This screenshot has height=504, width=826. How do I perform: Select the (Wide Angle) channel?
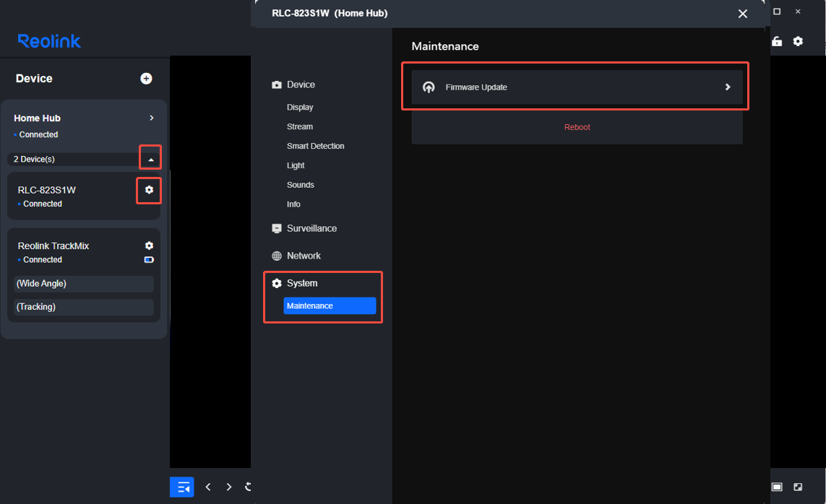[84, 284]
